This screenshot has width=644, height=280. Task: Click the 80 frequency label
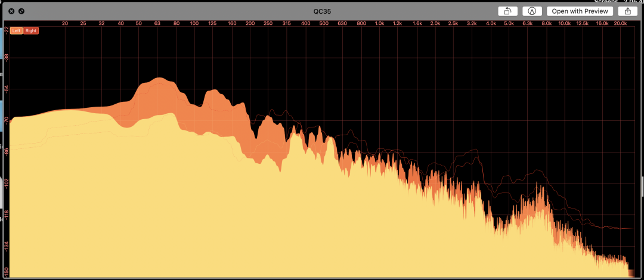point(177,24)
